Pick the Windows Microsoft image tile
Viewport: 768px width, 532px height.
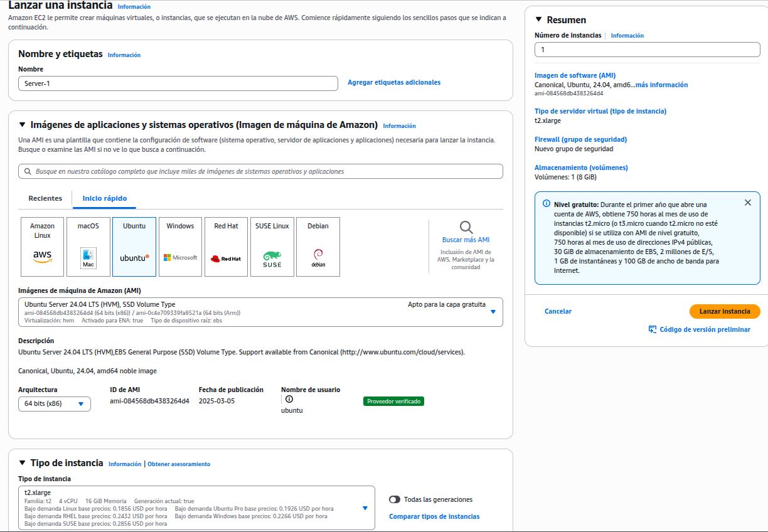pos(180,247)
